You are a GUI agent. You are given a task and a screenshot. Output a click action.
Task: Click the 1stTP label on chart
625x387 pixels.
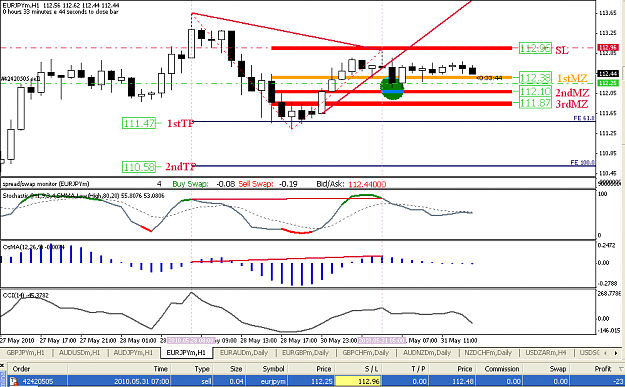[x=181, y=123]
